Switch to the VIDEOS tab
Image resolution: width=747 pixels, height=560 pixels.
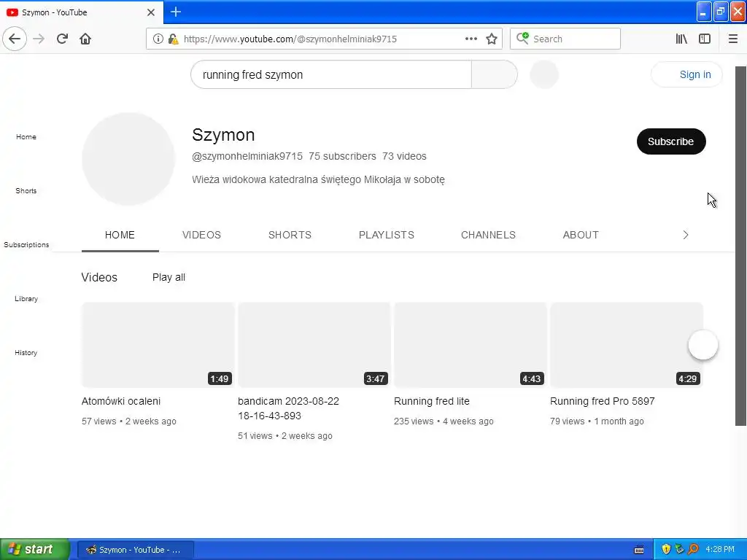(x=201, y=236)
